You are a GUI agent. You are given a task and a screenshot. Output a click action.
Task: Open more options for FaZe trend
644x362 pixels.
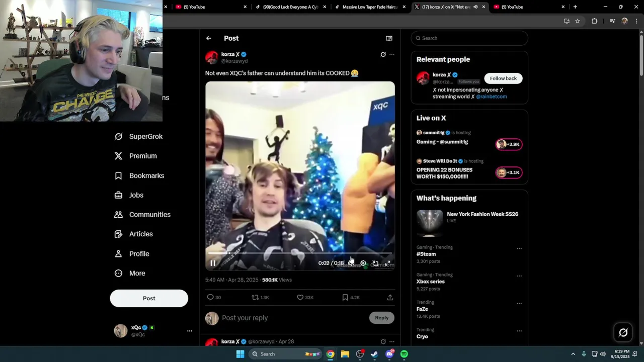tap(519, 304)
